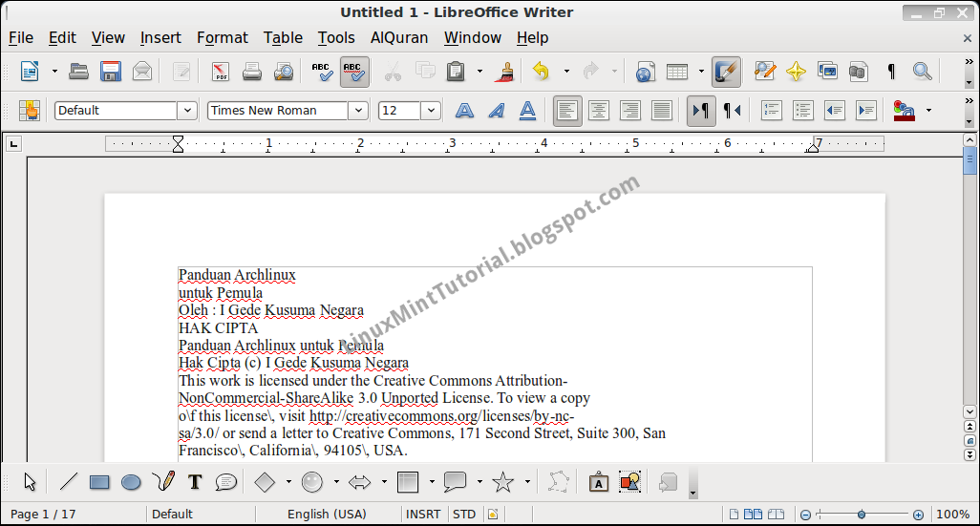
Task: Open a file with Open icon
Action: (x=78, y=72)
